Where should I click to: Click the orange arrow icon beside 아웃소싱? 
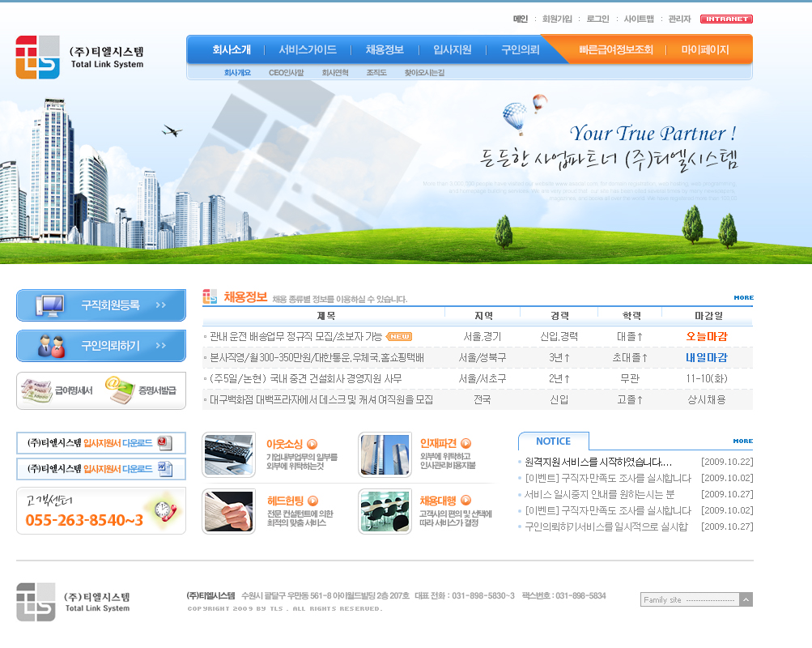click(x=312, y=444)
